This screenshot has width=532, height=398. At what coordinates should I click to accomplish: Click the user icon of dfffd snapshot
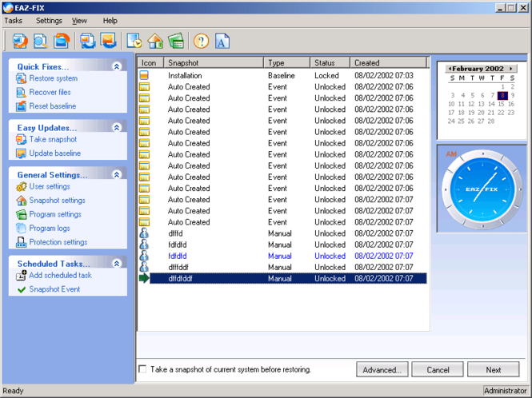coord(144,233)
